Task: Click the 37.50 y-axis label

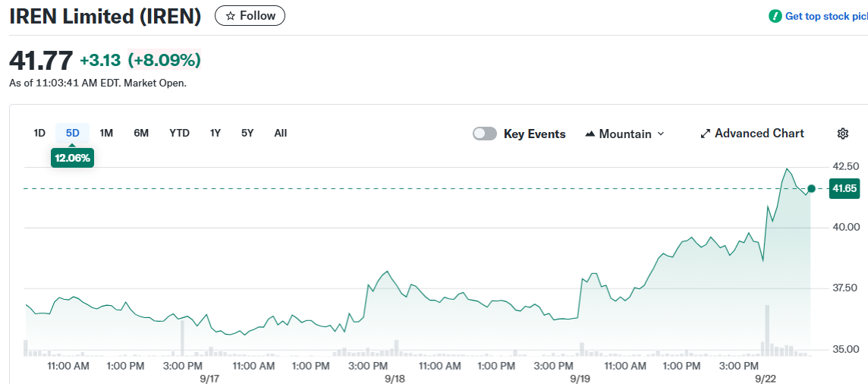Action: tap(846, 288)
